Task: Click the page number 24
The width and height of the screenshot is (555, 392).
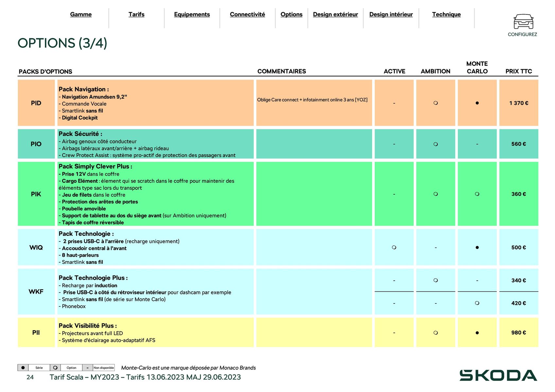Action: 30,377
